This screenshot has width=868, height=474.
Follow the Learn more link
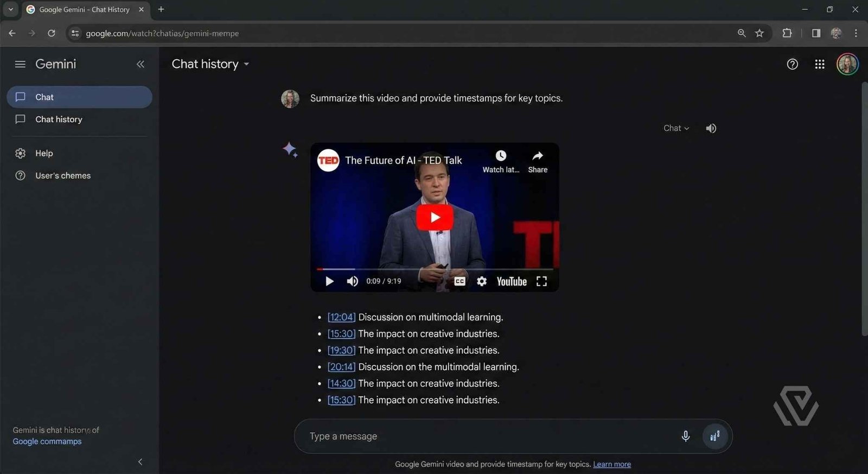click(x=611, y=464)
